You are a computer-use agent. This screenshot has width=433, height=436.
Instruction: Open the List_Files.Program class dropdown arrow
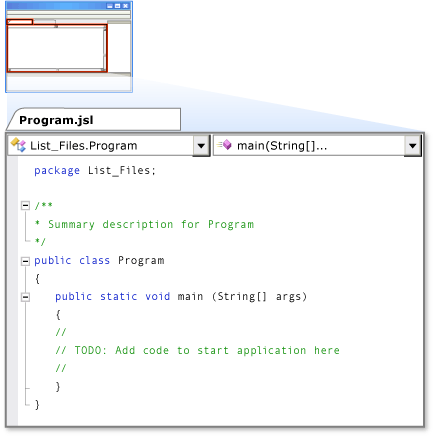[x=201, y=146]
